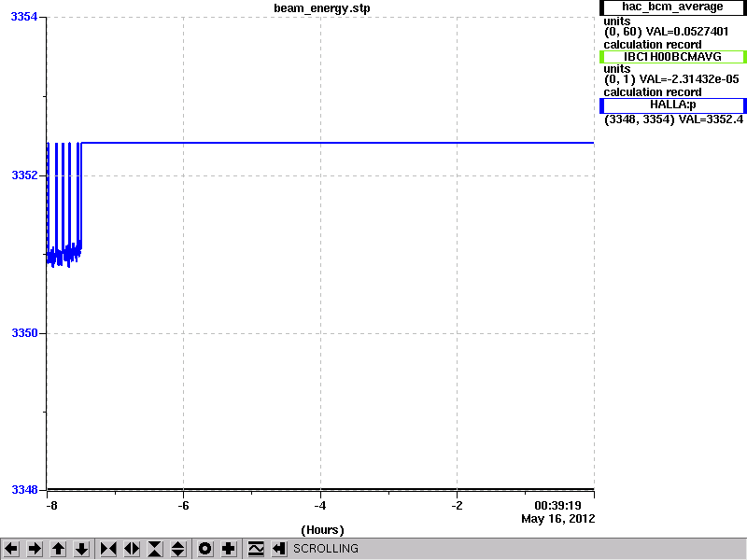Screen dimensions: 747x560
Task: Click the 3350 y-axis label
Action: tap(24, 333)
